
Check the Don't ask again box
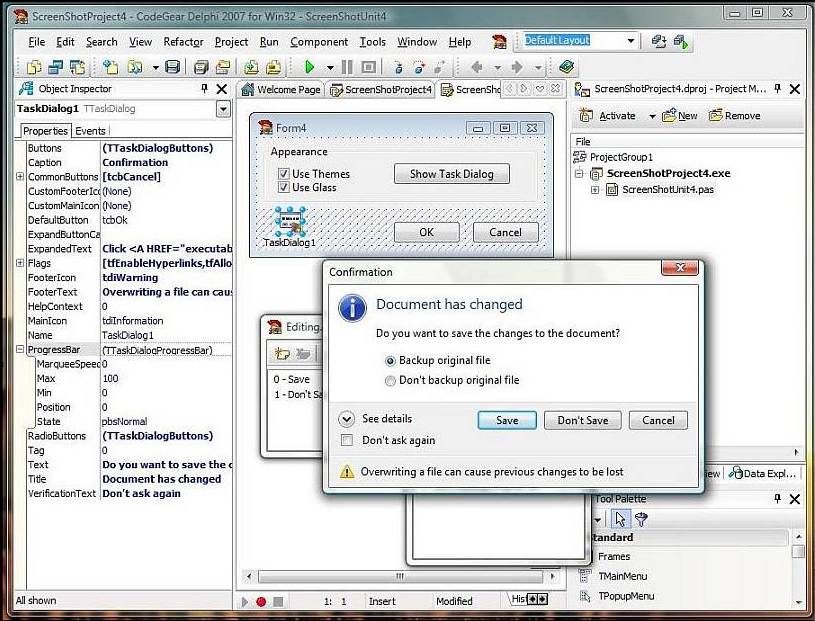(346, 441)
